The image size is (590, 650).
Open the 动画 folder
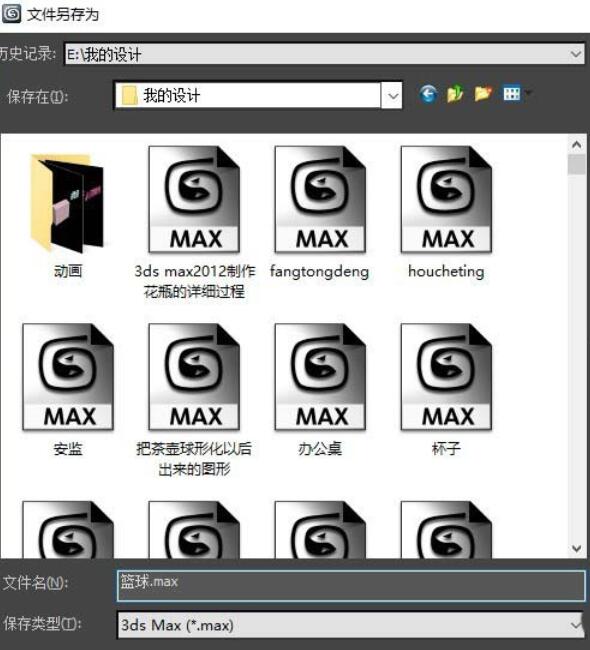[x=68, y=203]
